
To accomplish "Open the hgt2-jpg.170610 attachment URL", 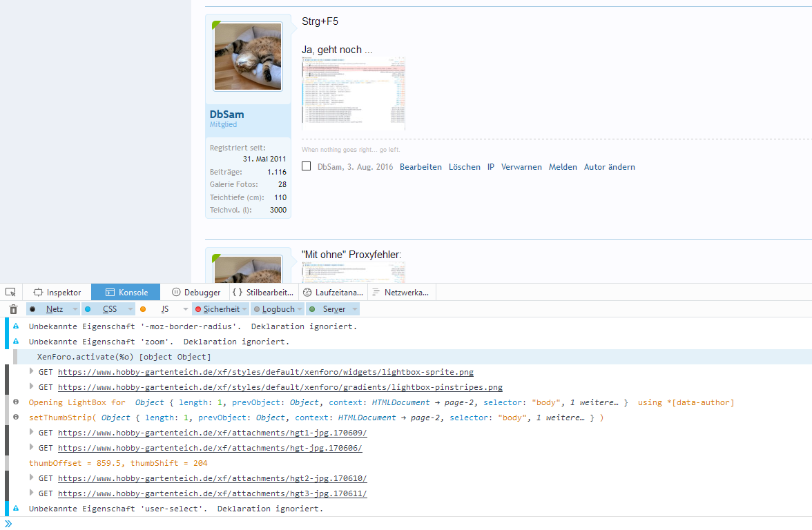I will point(213,478).
